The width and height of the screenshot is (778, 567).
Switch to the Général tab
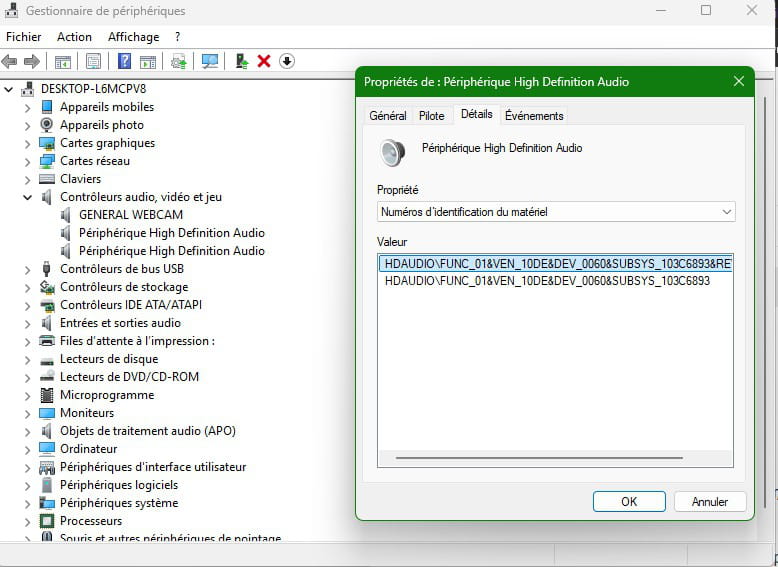(388, 116)
